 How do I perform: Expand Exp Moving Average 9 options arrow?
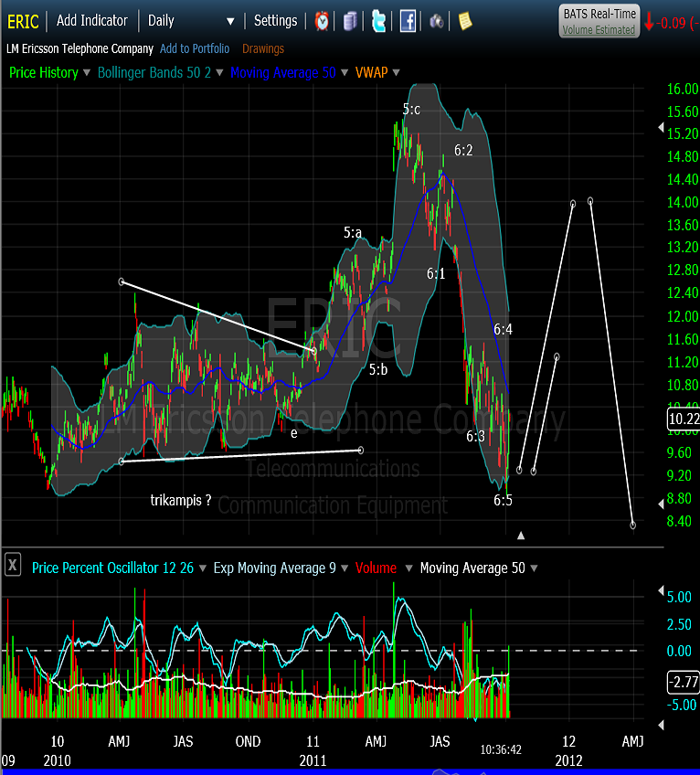tap(345, 568)
